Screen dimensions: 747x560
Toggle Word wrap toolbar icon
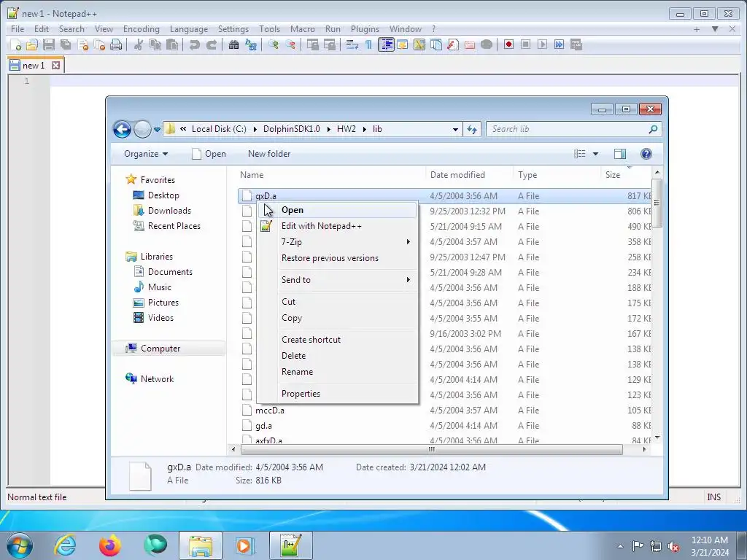point(352,44)
